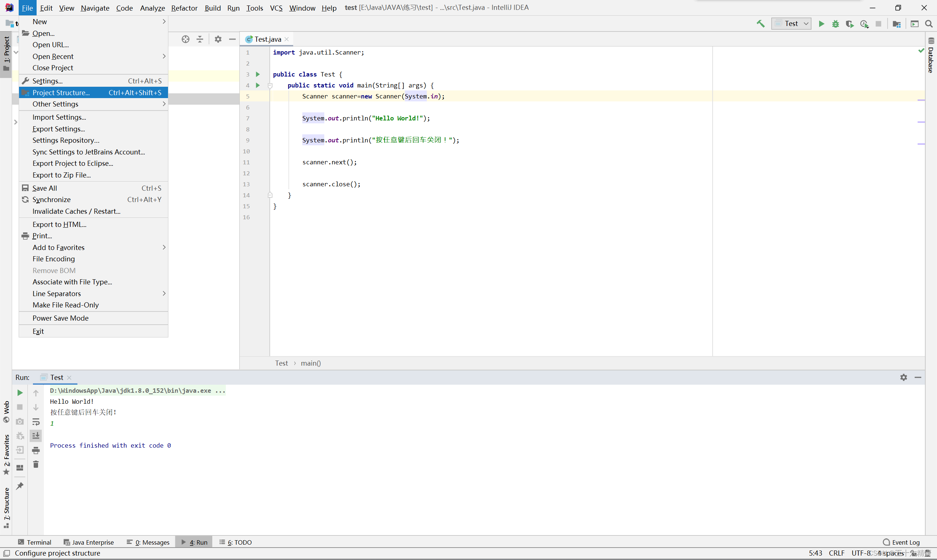Expand the Open Recent submenu

point(53,56)
